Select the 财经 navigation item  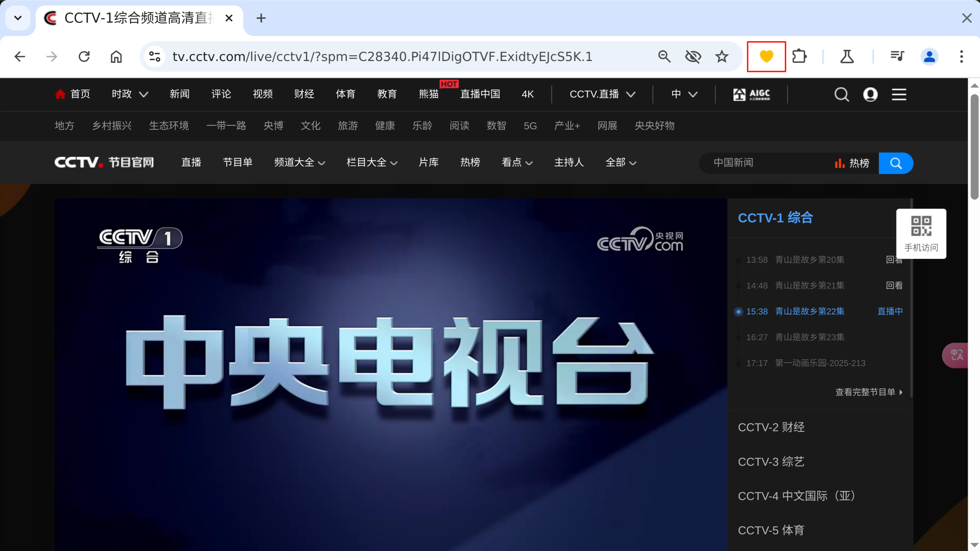coord(304,94)
